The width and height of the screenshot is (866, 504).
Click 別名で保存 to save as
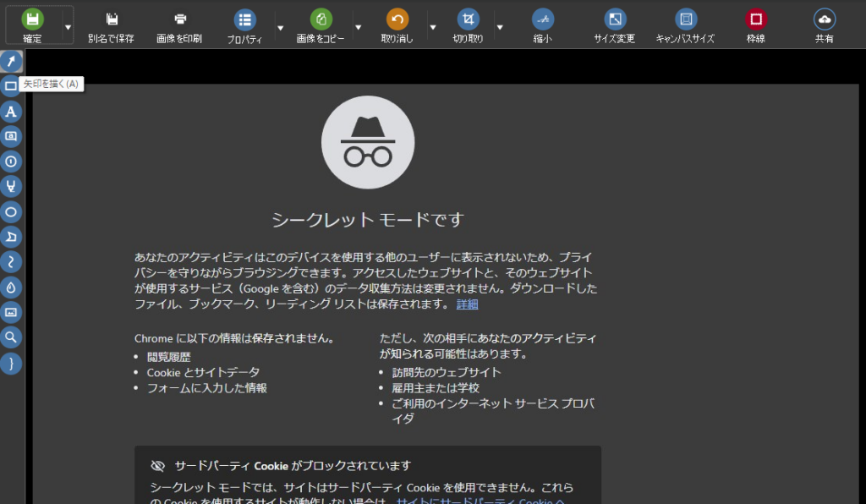click(x=111, y=26)
